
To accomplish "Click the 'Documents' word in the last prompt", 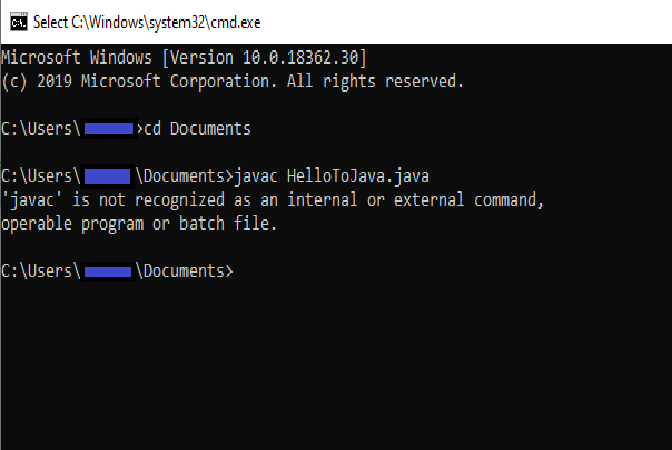I will (183, 271).
